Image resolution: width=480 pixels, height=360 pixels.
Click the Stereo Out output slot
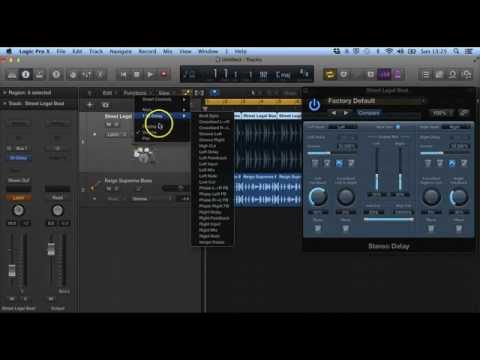tap(19, 180)
